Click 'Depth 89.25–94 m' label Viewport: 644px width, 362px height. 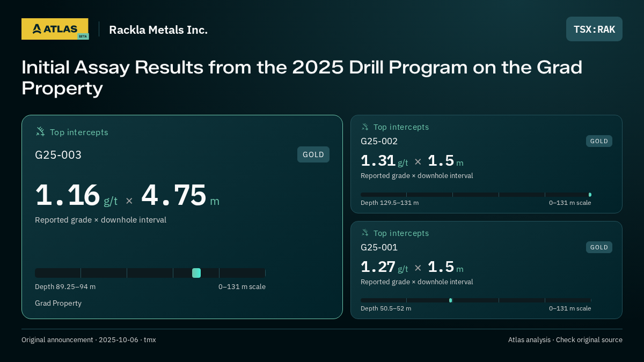coord(65,287)
